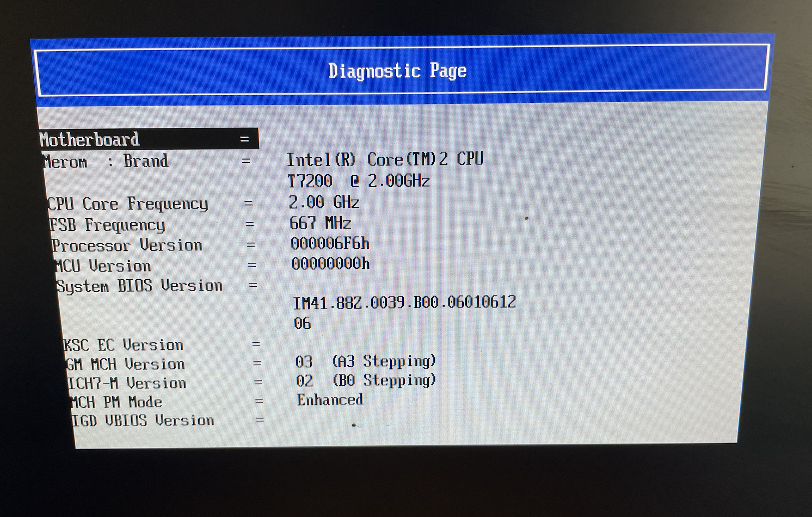
Task: Click the Processor Version label
Action: (x=127, y=245)
